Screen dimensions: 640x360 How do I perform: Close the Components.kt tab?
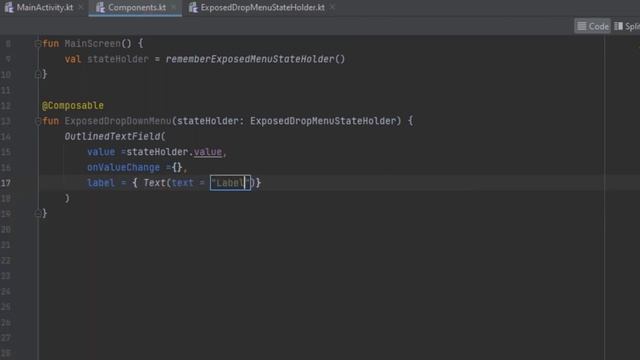174,7
